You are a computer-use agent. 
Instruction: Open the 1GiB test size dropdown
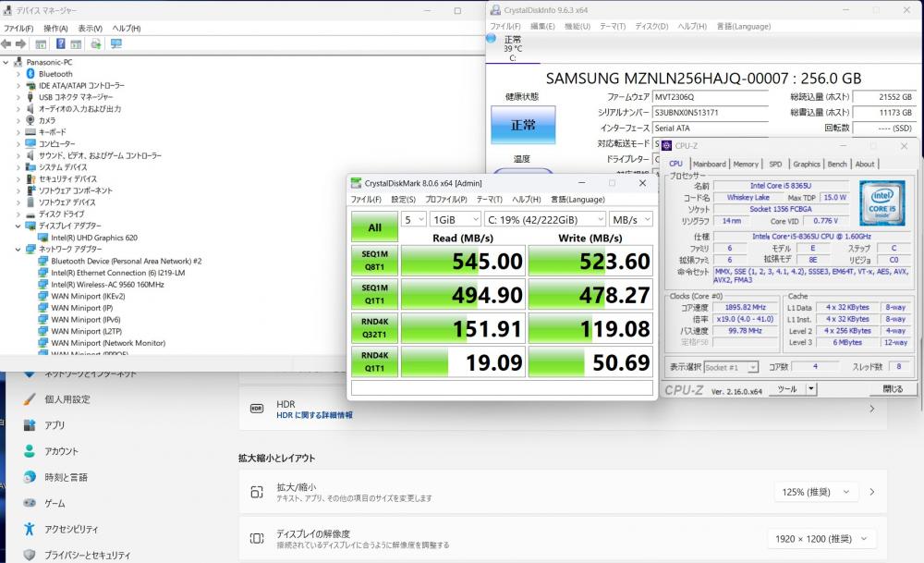(x=455, y=219)
